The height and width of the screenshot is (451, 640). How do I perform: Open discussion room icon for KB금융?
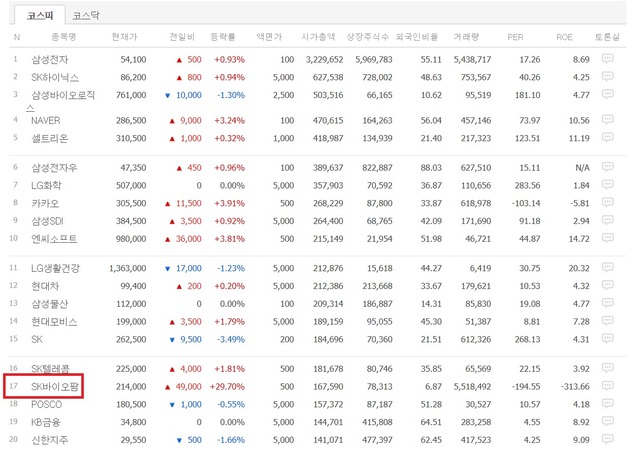tap(607, 422)
